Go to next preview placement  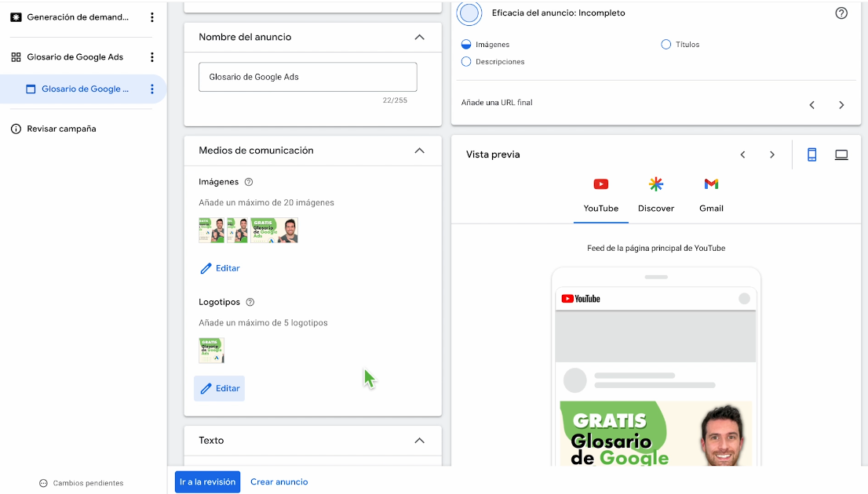pos(772,154)
